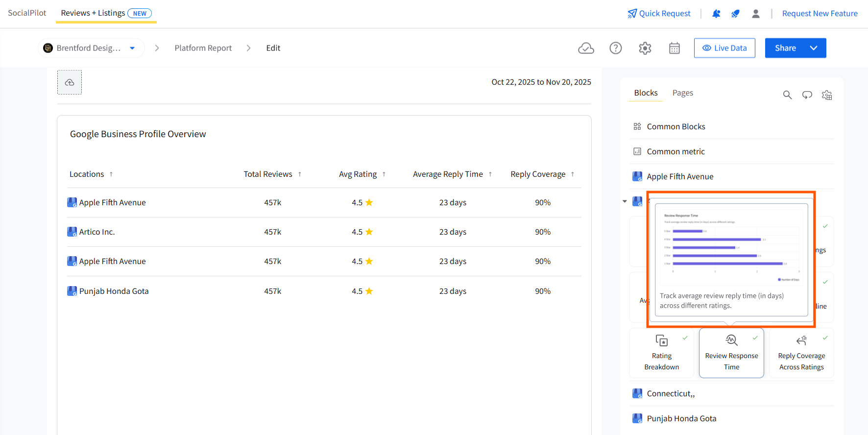Viewport: 868px width, 435px height.
Task: Click the Connecticut store icon in panel
Action: click(x=637, y=393)
